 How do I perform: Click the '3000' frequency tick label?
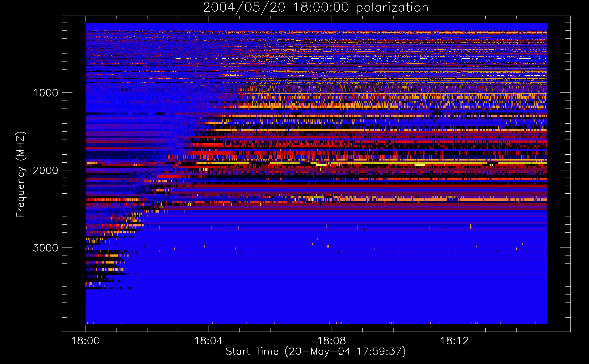(x=46, y=248)
